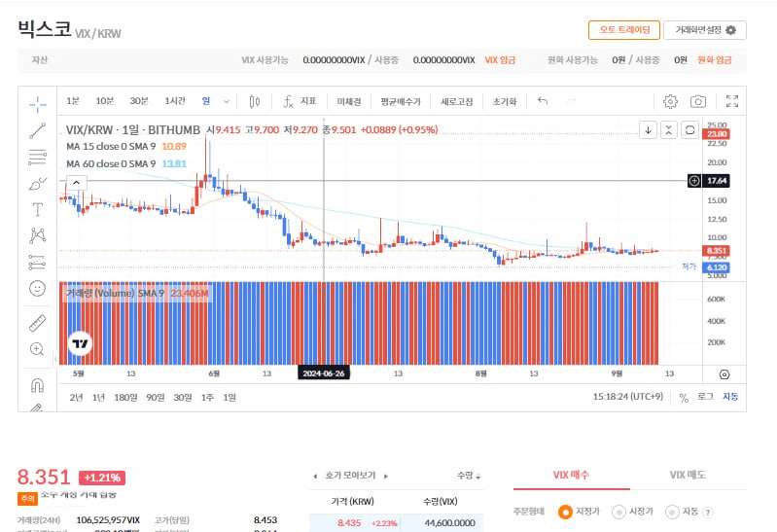Image resolution: width=777 pixels, height=532 pixels.
Task: Expand the interval dropdown arrow next to 일
Action: 227,102
